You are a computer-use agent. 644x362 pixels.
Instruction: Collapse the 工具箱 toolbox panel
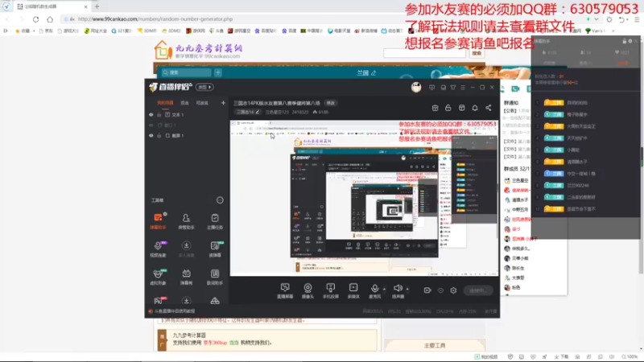coord(220,200)
